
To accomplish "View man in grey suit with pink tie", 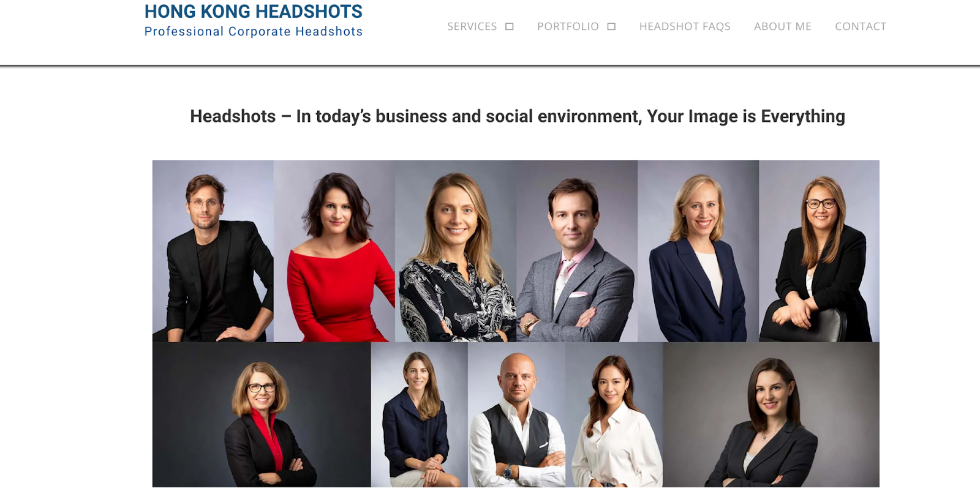I will [577, 251].
